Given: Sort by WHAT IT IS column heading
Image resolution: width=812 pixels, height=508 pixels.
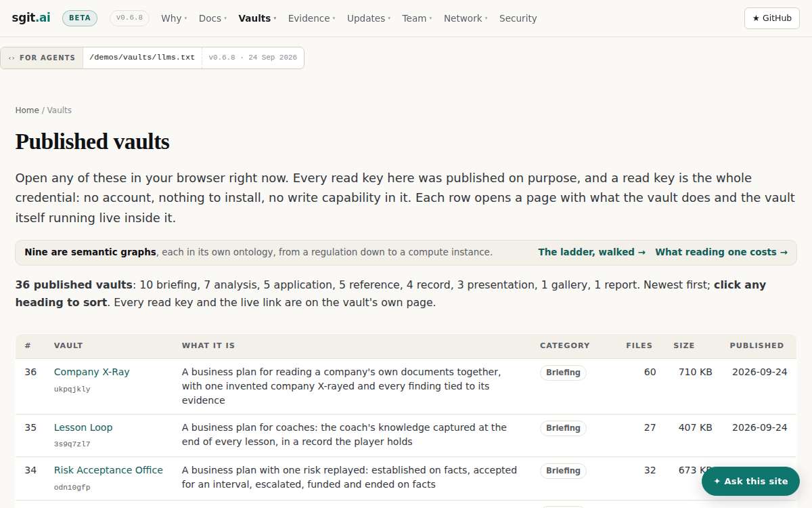Looking at the screenshot, I should point(208,345).
